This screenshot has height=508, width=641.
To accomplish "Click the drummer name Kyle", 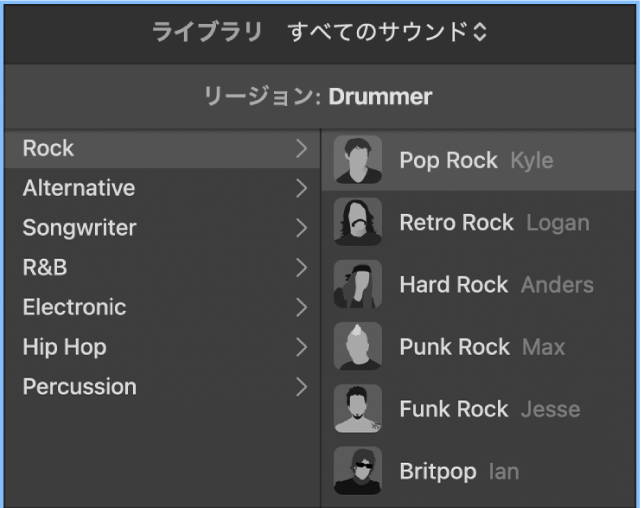I will (x=532, y=161).
